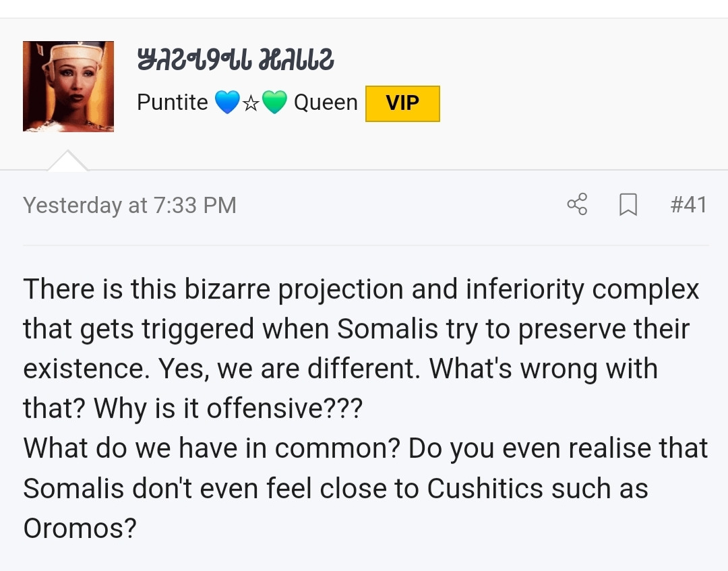Click the question 'What do we have in common?'
Image resolution: width=728 pixels, height=571 pixels.
(212, 448)
